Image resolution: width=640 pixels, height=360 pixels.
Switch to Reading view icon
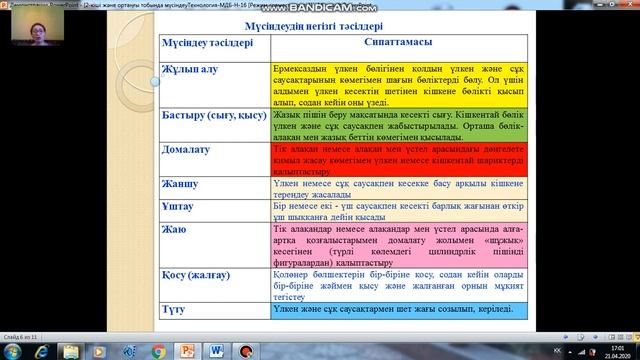pyautogui.click(x=629, y=337)
